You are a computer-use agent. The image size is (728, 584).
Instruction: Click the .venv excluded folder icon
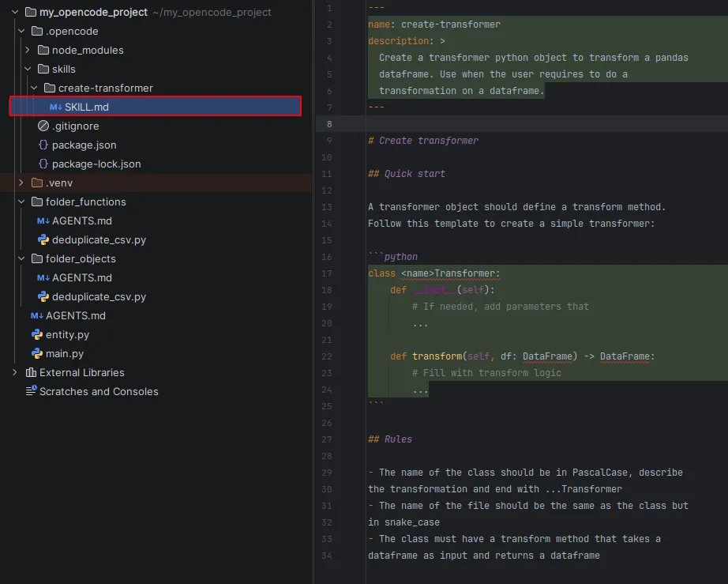(37, 183)
